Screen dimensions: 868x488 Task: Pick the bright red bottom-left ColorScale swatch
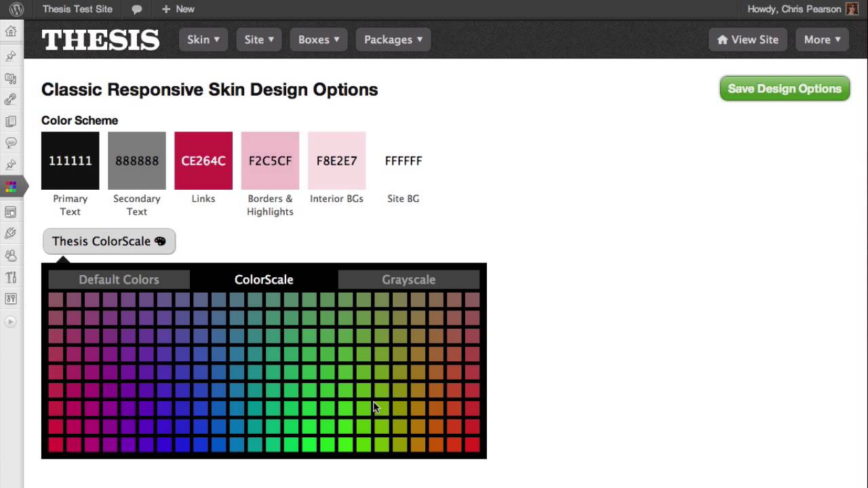coord(56,445)
